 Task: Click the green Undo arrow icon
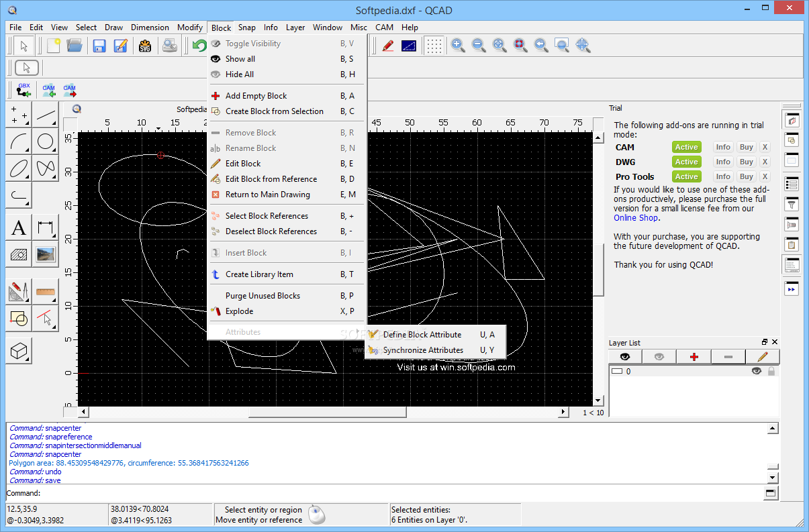pyautogui.click(x=199, y=46)
